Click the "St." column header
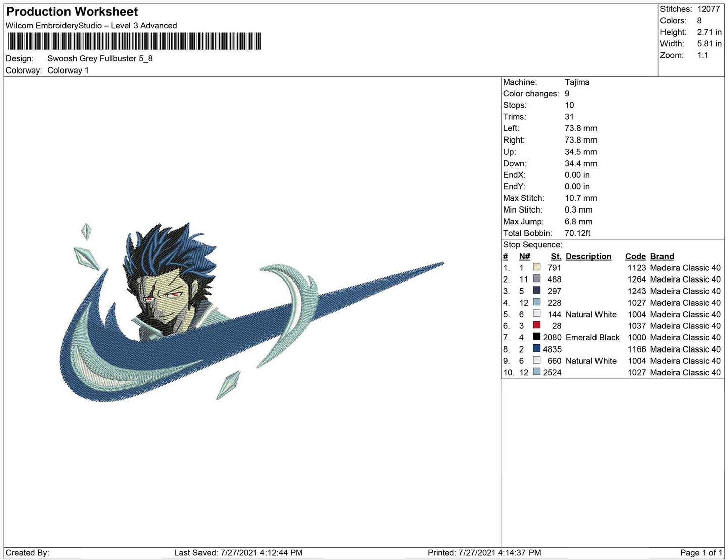 tap(556, 256)
